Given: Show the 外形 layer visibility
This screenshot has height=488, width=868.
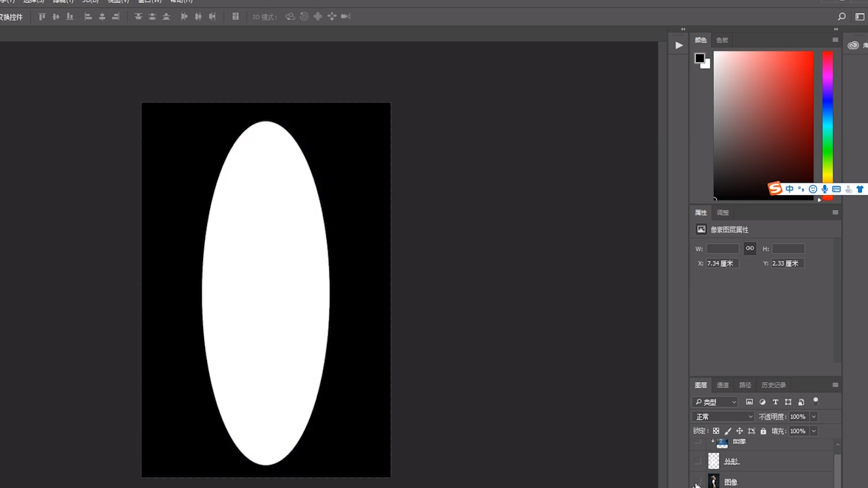Looking at the screenshot, I should (697, 461).
